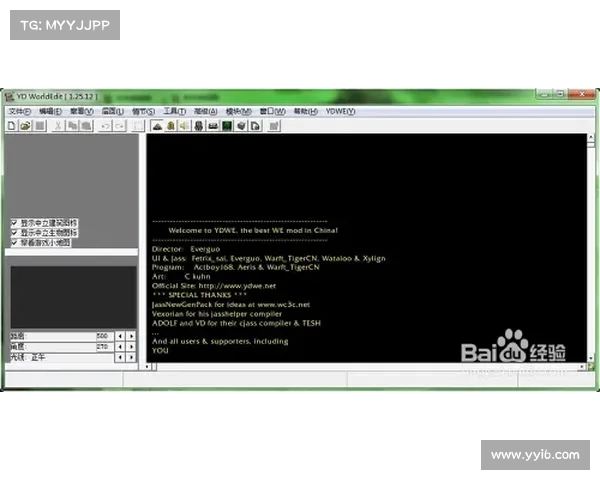Click the Test Map icon
This screenshot has height=480, width=600.
(274, 126)
